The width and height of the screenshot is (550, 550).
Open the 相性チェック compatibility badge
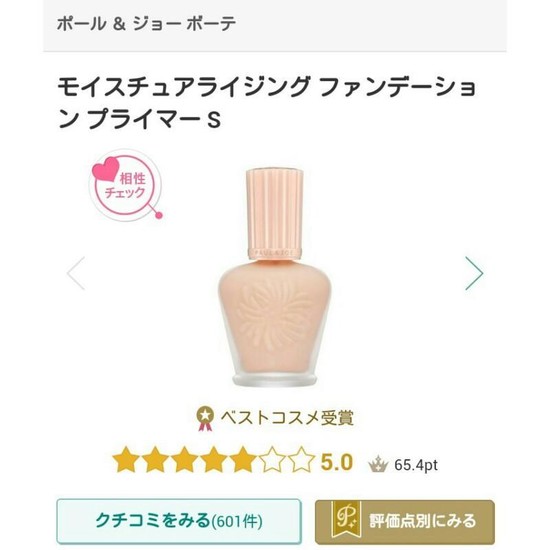(126, 186)
